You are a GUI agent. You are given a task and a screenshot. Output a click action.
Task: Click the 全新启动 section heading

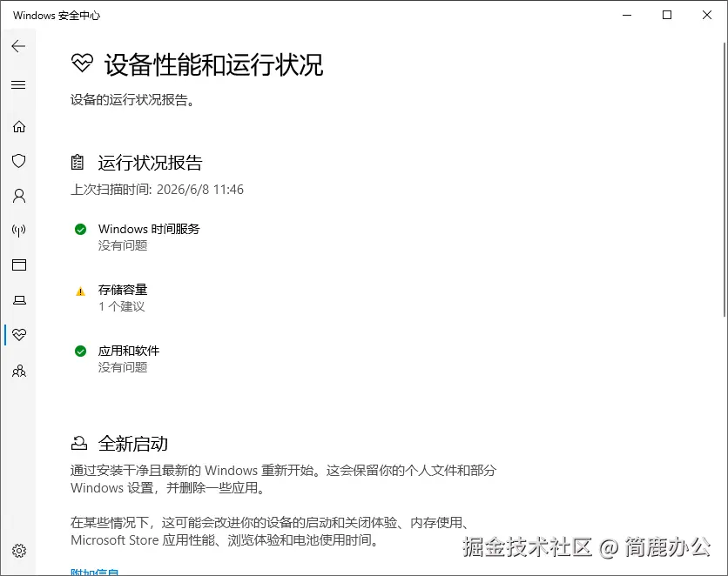coord(132,444)
